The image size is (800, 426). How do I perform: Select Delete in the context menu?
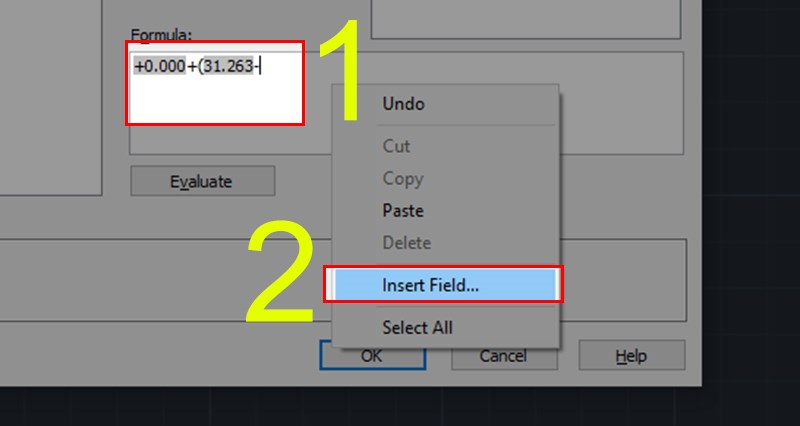click(406, 243)
